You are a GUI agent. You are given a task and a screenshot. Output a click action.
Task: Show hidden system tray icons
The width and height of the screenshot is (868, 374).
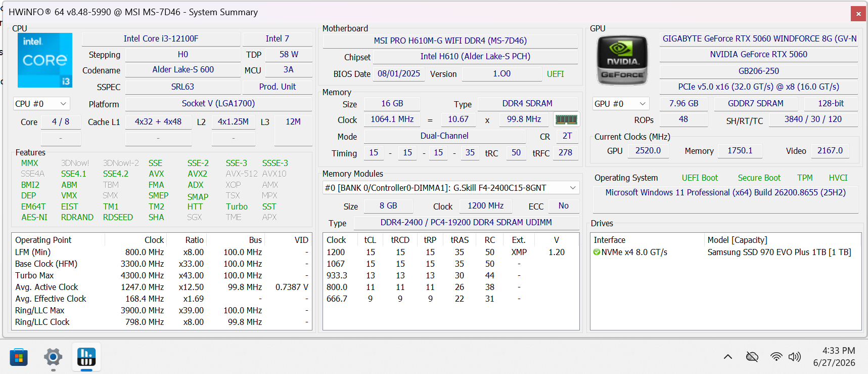pos(728,357)
